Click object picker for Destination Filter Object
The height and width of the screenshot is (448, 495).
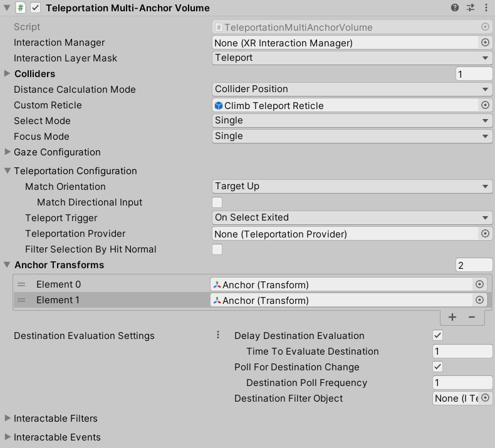tap(484, 398)
